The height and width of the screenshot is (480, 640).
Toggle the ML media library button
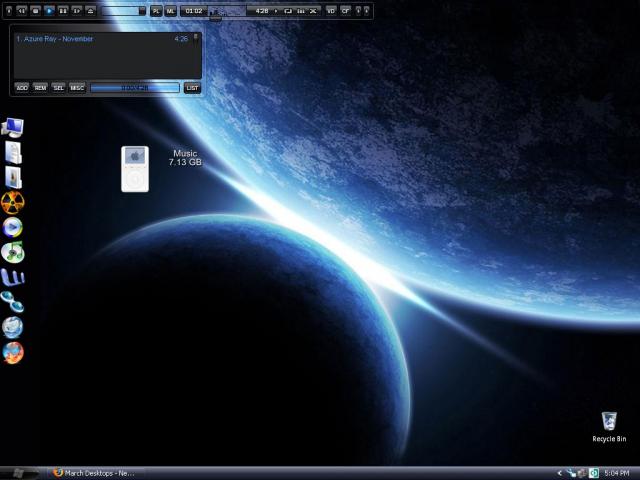(x=170, y=11)
